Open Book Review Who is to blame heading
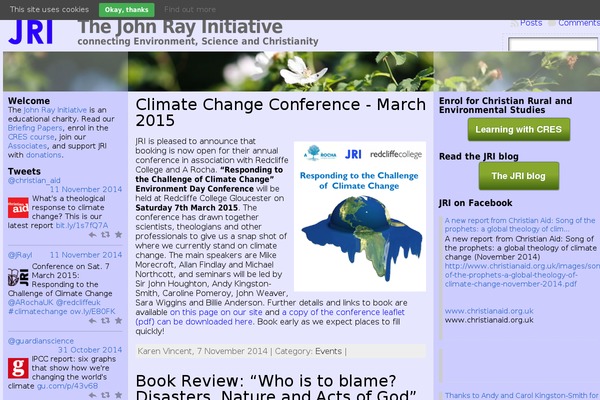Screen dimensions: 600x400 276,387
